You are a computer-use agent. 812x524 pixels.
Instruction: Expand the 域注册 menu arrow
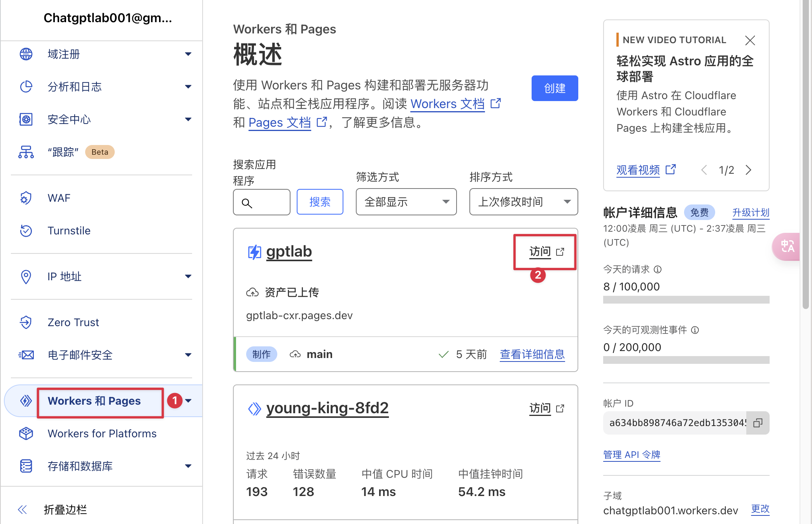(x=188, y=54)
